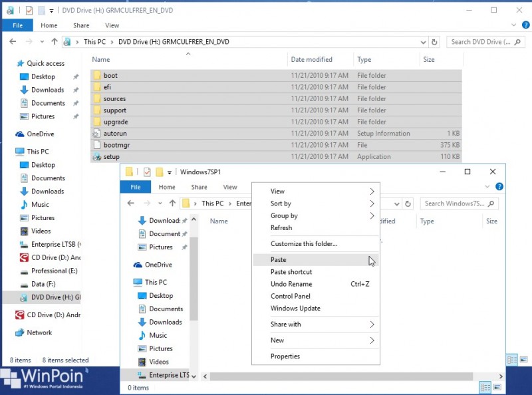Viewport: 532px width, 395px height.
Task: Expand the Windows7SP1 address bar history dropdown
Action: click(396, 203)
